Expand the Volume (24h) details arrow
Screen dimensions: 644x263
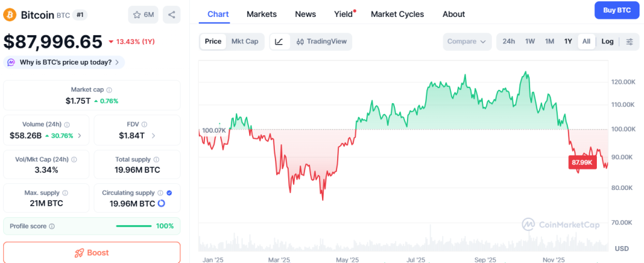coord(79,135)
